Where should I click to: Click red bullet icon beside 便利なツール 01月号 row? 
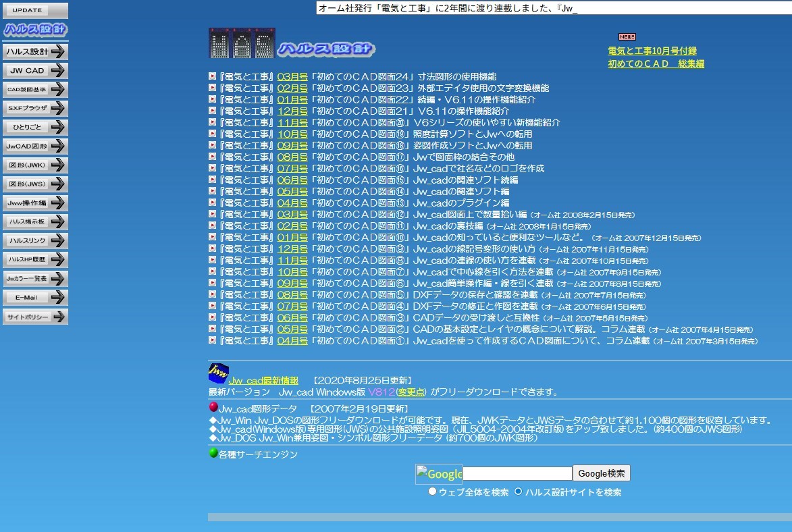click(212, 236)
